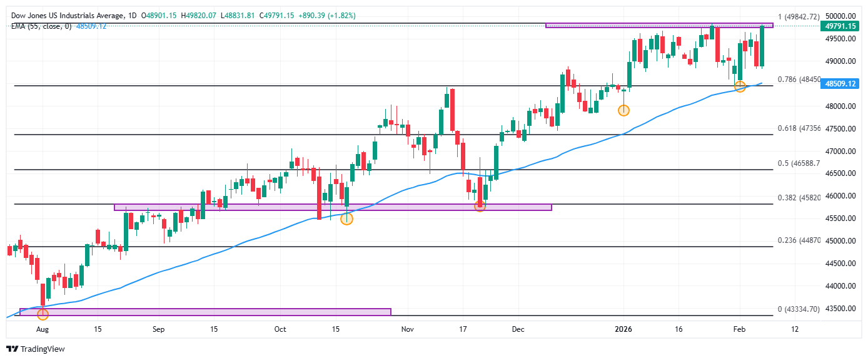
Task: Select the Fibonacci 0.786 level label
Action: tap(799, 80)
